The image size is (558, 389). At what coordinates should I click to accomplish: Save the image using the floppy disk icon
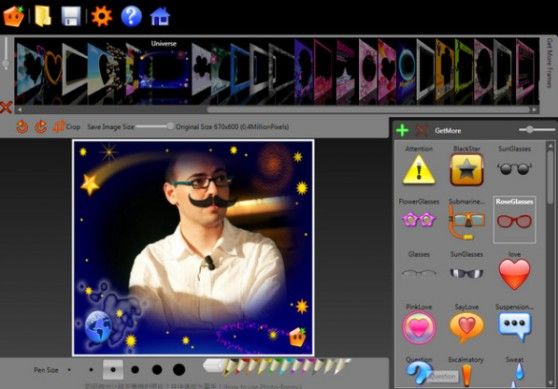71,16
